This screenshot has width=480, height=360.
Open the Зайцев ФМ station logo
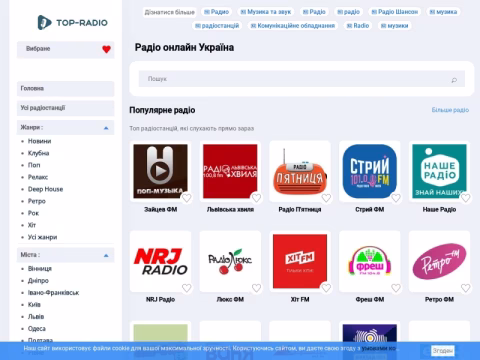160,171
